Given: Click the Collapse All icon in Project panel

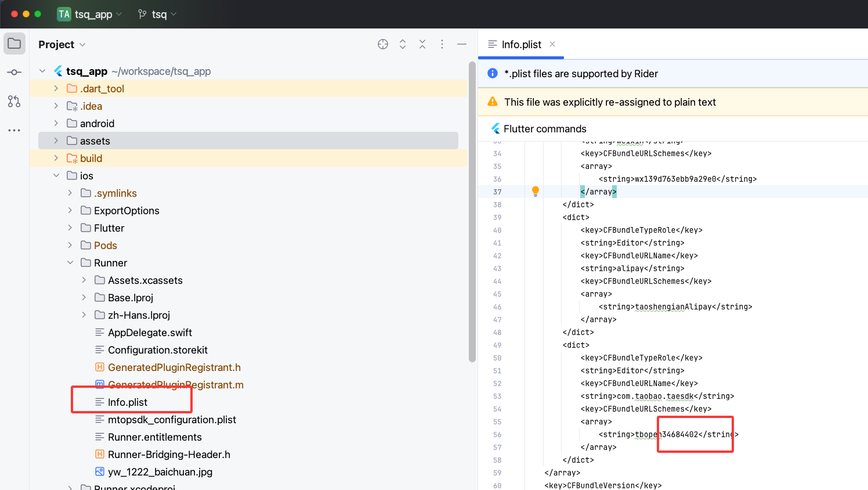Looking at the screenshot, I should pyautogui.click(x=422, y=44).
